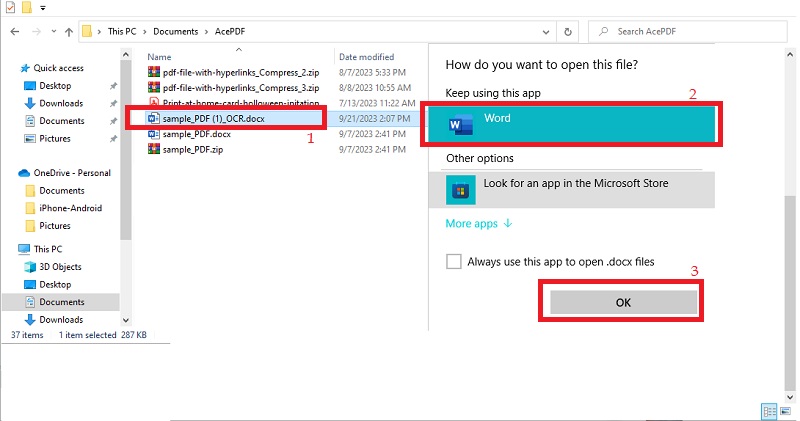Open Desktop under Quick access
The width and height of the screenshot is (800, 421).
(55, 86)
